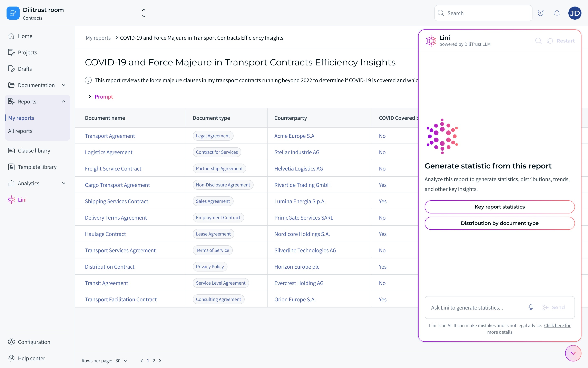
Task: Click Acme Europe S.A counterparty
Action: tap(294, 136)
